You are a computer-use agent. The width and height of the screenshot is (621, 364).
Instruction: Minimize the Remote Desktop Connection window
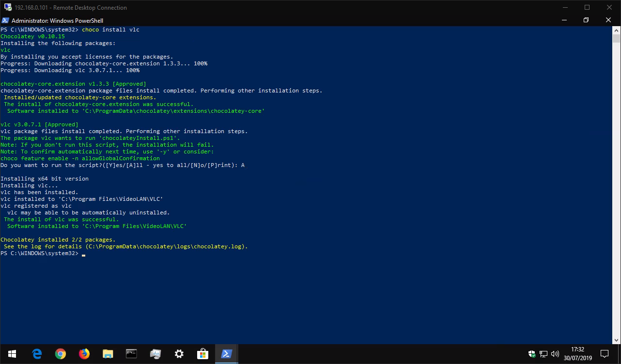pos(565,7)
